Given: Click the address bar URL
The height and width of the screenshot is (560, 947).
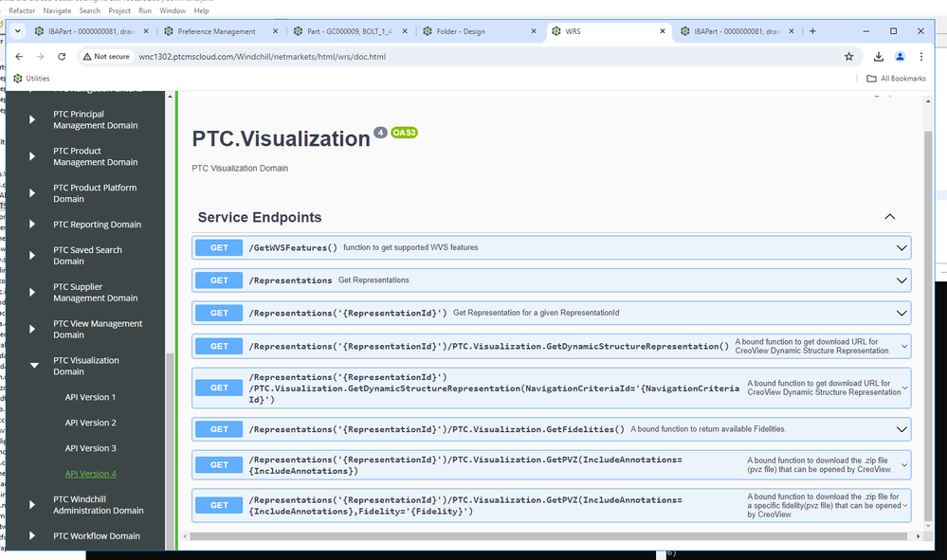Looking at the screenshot, I should click(263, 57).
